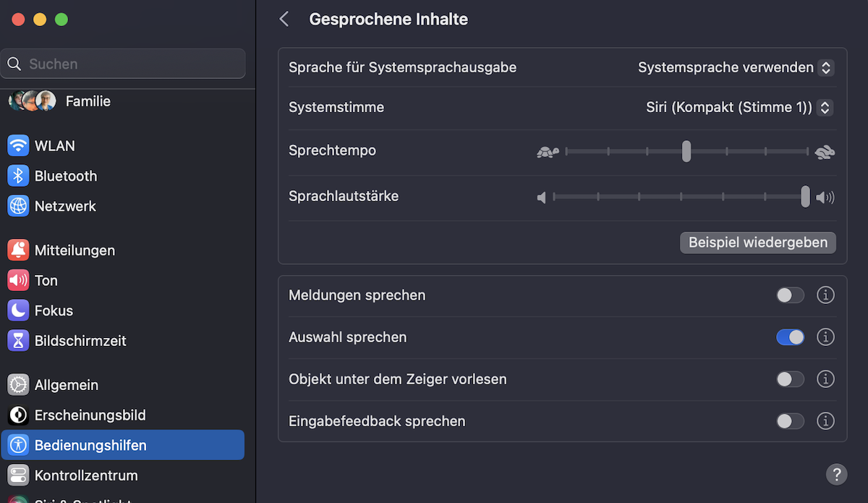Click the Netzwerk globe icon
Image resolution: width=868 pixels, height=503 pixels.
point(18,206)
